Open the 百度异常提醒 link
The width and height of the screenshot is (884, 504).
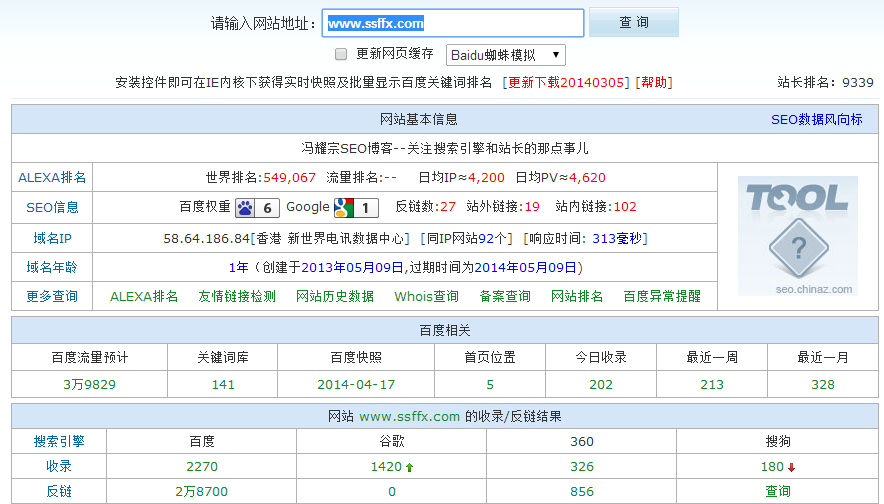(x=662, y=297)
